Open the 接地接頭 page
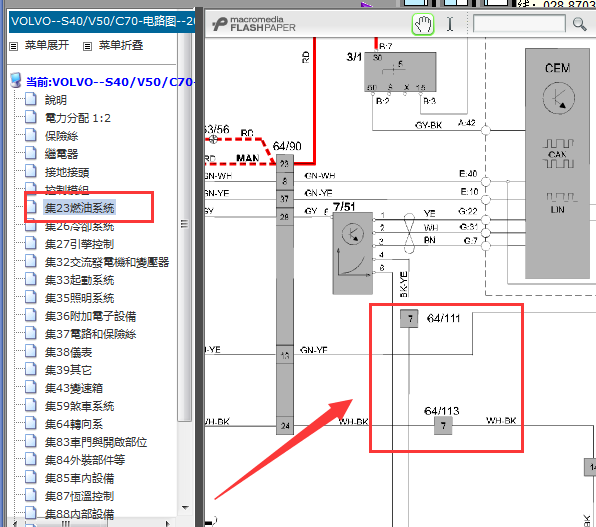 (x=67, y=172)
